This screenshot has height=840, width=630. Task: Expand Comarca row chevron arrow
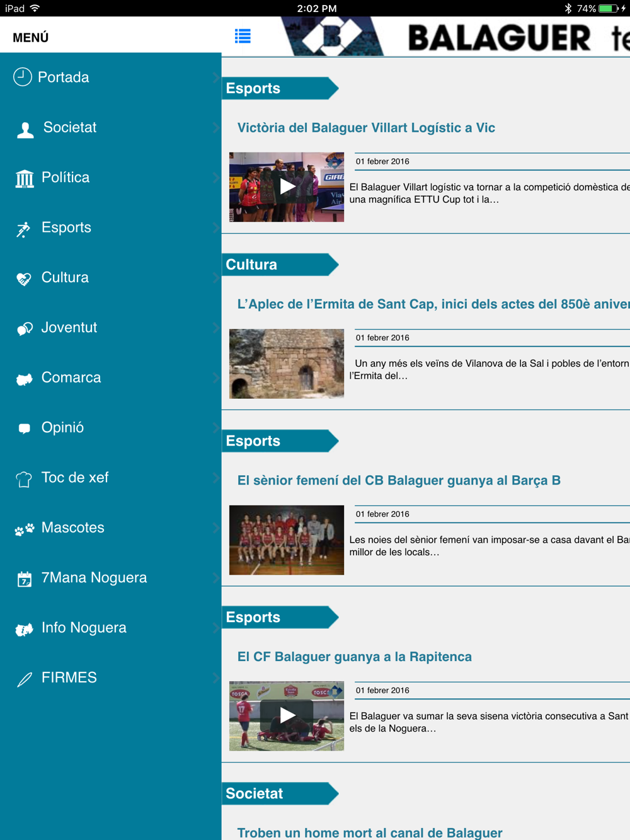coord(216,377)
